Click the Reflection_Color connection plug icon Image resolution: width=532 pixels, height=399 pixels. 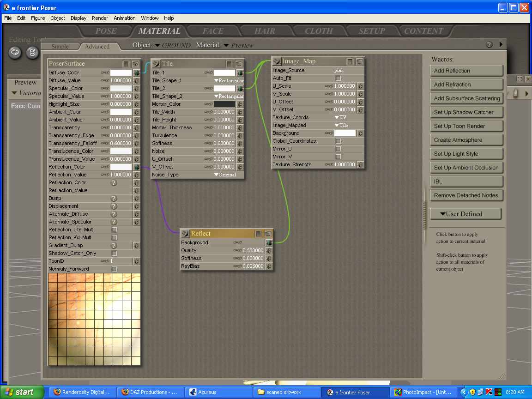pyautogui.click(x=137, y=167)
